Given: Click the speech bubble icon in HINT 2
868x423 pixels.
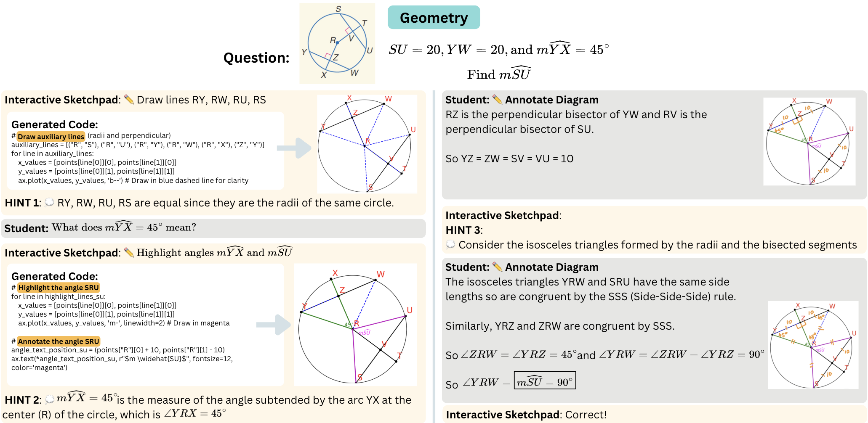Looking at the screenshot, I should [50, 399].
